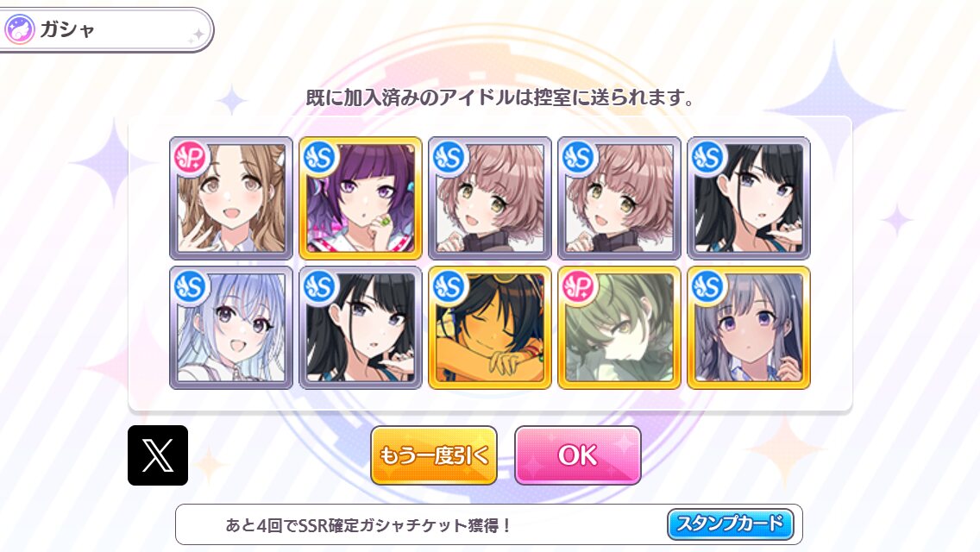The width and height of the screenshot is (980, 552).
Task: Select the gray braided-hair idol card
Action: (749, 328)
